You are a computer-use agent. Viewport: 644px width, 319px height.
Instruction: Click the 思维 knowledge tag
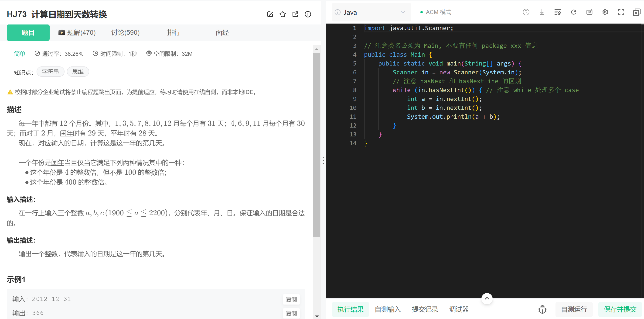78,72
